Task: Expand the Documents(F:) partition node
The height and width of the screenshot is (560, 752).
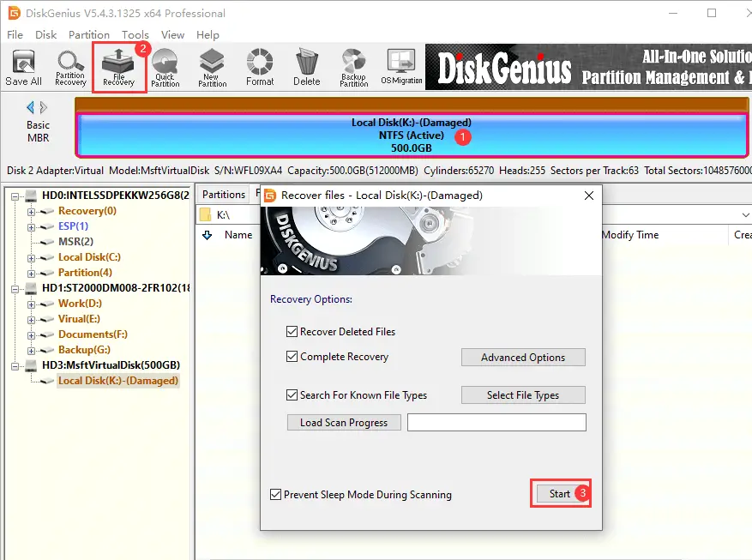Action: coord(31,335)
